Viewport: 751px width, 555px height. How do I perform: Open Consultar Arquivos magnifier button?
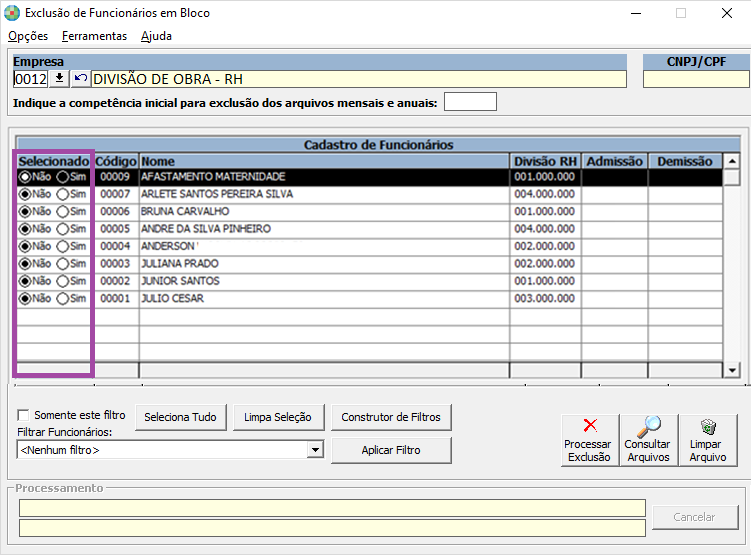point(649,440)
